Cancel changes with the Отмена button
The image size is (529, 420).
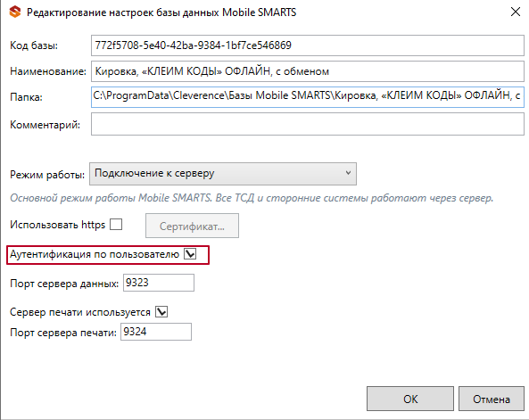point(492,399)
